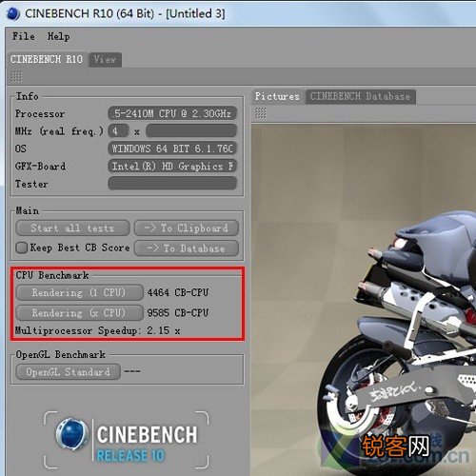
Task: Run the Rendering (1 CPU) benchmark
Action: click(x=79, y=292)
